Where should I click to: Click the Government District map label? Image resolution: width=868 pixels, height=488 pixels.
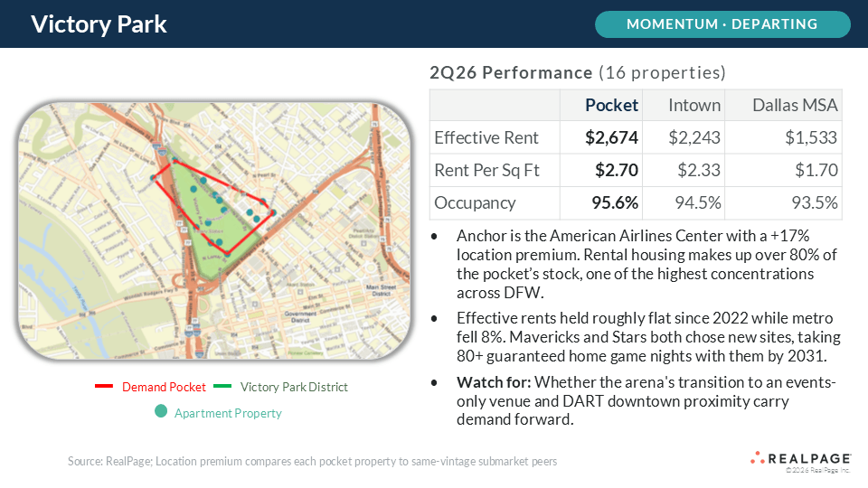[x=300, y=316]
